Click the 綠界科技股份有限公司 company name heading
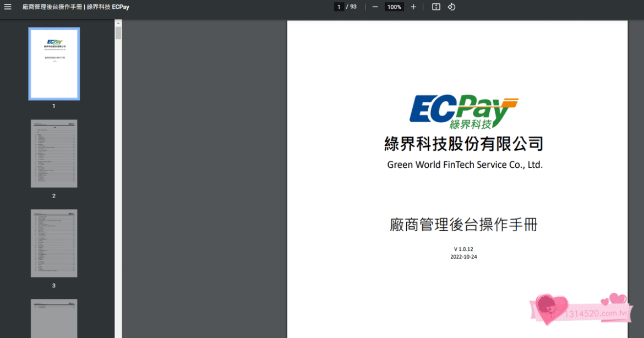This screenshot has height=338, width=644. (463, 144)
